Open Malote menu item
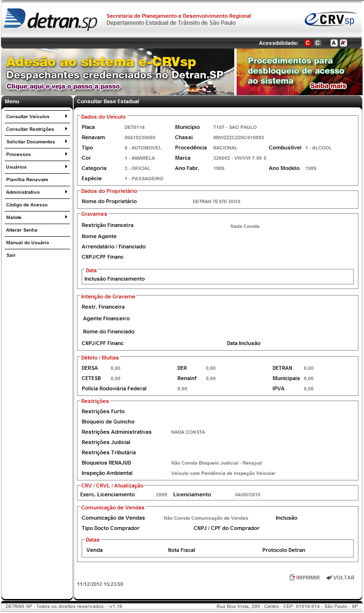The height and width of the screenshot is (613, 364). pos(37,218)
